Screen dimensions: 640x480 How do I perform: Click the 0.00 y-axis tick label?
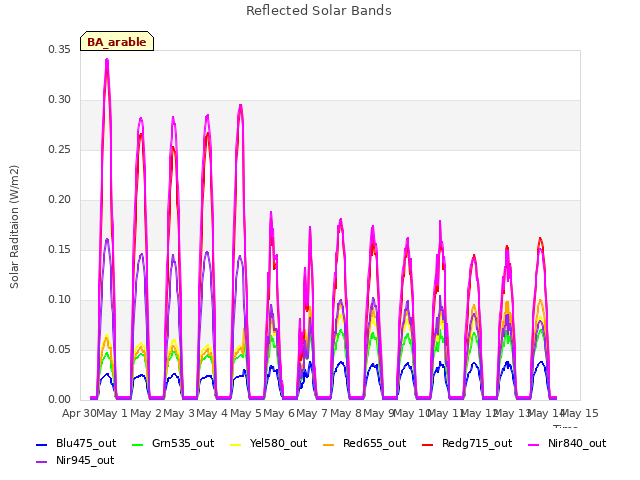tap(60, 399)
